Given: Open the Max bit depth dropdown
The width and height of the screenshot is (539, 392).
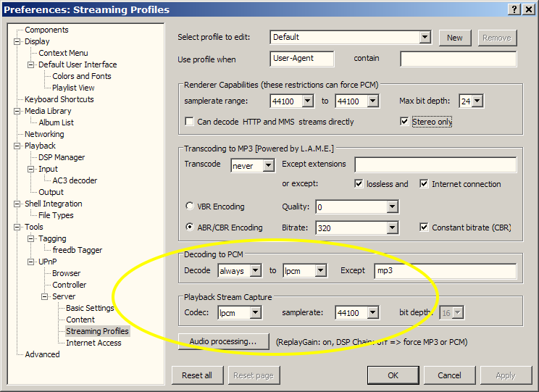Looking at the screenshot, I should point(477,101).
